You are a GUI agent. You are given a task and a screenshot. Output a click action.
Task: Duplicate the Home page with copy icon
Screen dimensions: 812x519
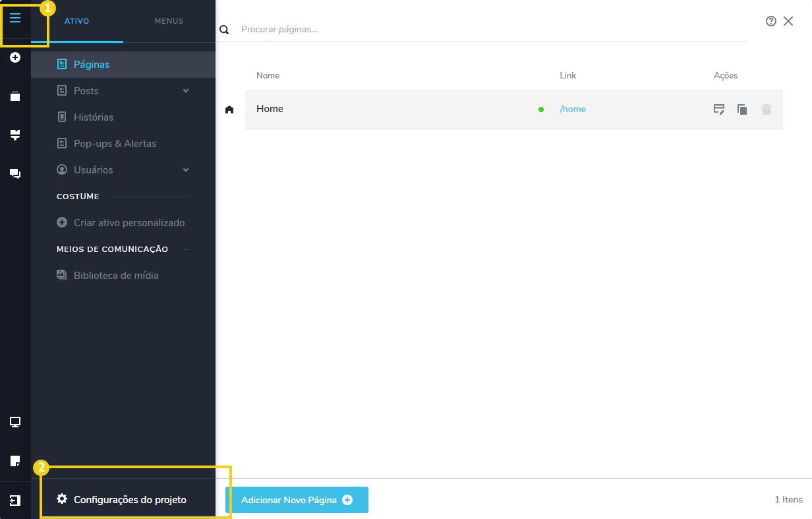pos(742,109)
